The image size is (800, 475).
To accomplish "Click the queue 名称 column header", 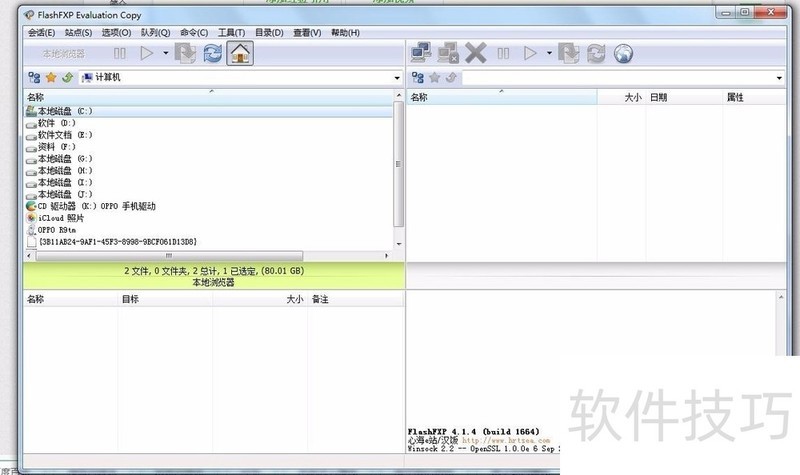I will click(70, 299).
